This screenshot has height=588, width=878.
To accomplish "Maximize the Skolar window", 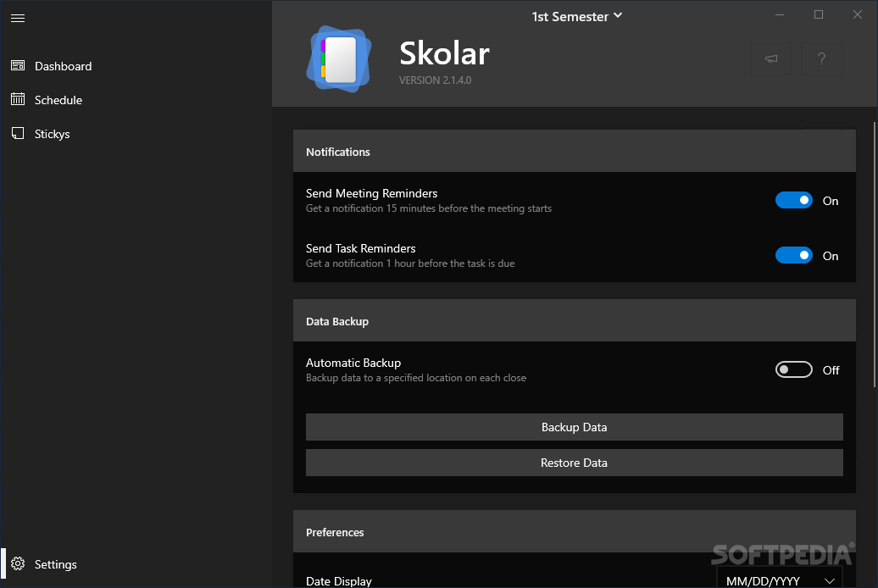I will point(819,14).
